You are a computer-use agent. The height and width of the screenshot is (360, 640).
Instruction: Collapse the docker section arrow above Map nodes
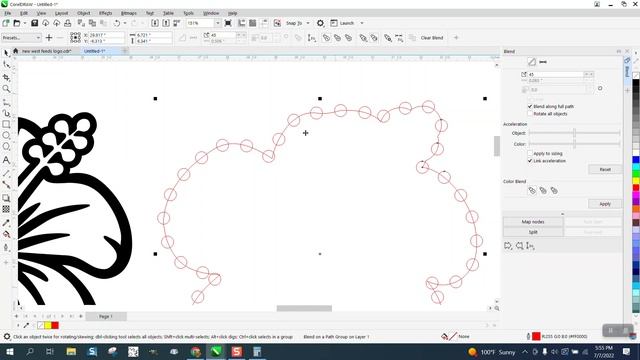[x=562, y=214]
